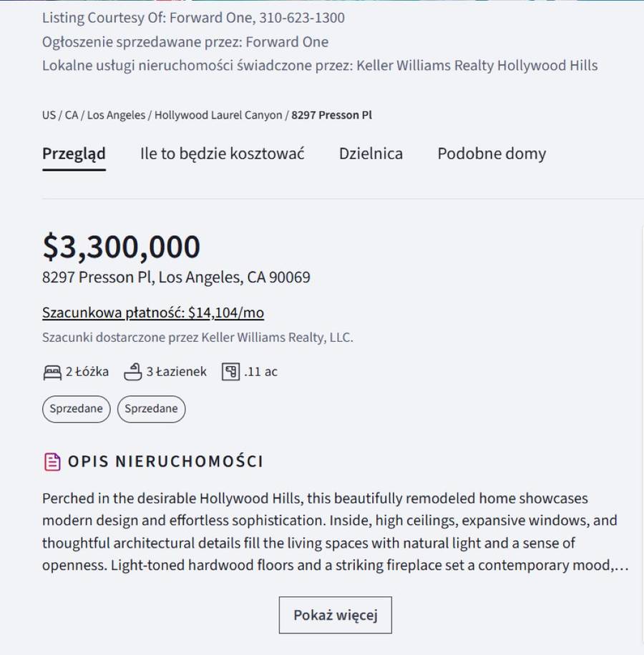The height and width of the screenshot is (655, 644).
Task: Click the first "Sprzedane" status badge
Action: 76,409
